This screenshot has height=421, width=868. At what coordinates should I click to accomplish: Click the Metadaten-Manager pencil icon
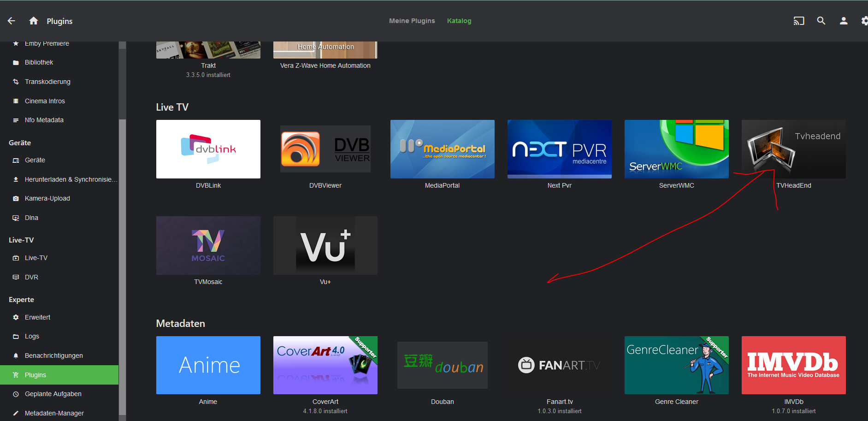point(16,413)
